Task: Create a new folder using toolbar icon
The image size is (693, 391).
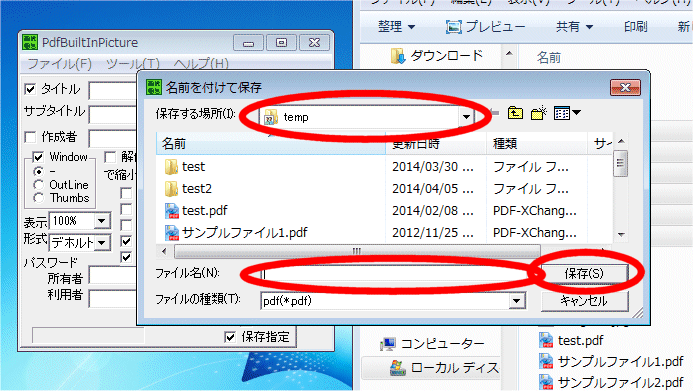Action: click(x=539, y=114)
